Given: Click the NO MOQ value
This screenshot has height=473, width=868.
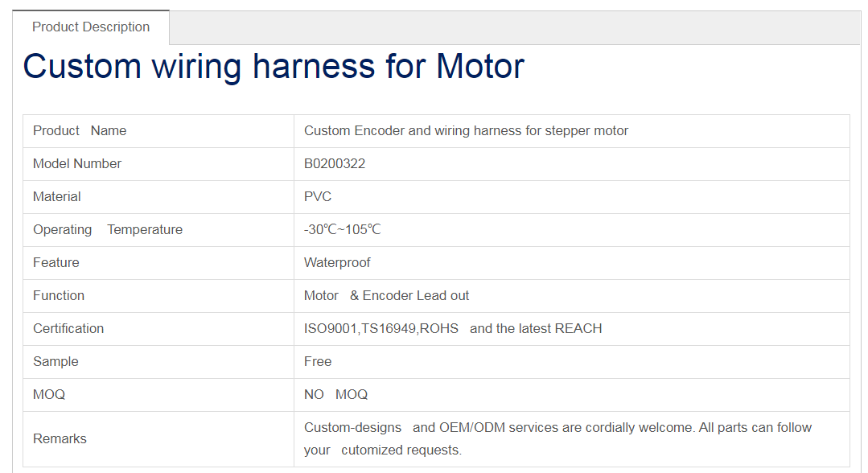Looking at the screenshot, I should tap(335, 395).
